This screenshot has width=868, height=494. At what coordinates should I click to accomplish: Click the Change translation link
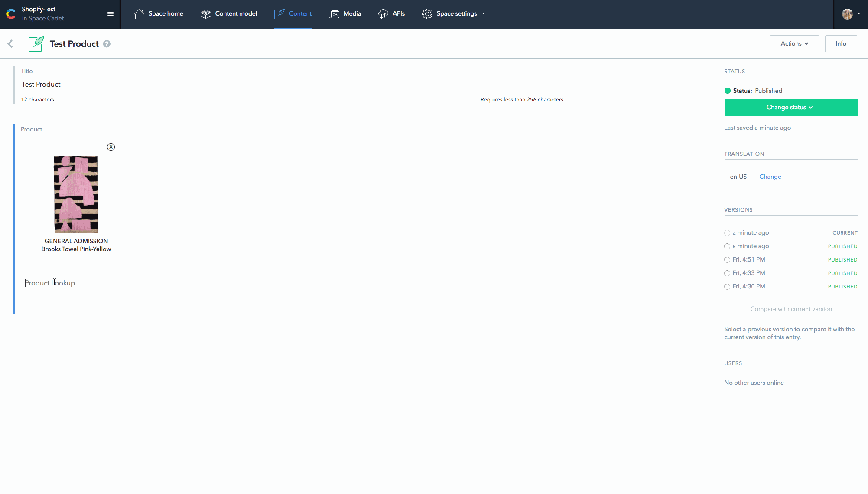[770, 177]
